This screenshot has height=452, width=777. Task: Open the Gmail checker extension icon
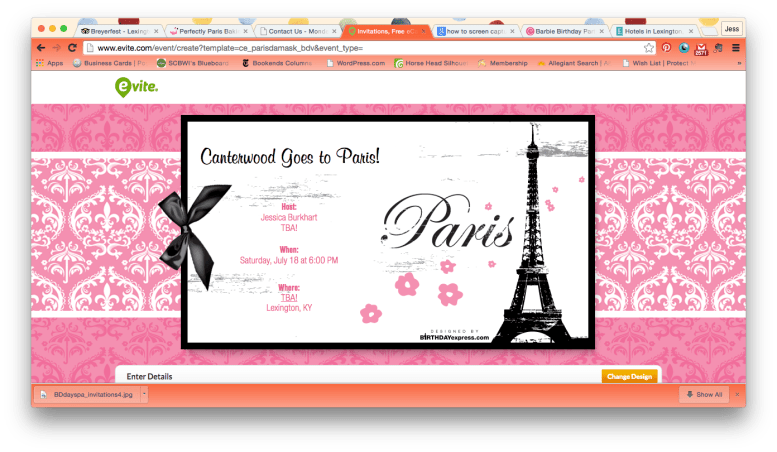coord(701,49)
